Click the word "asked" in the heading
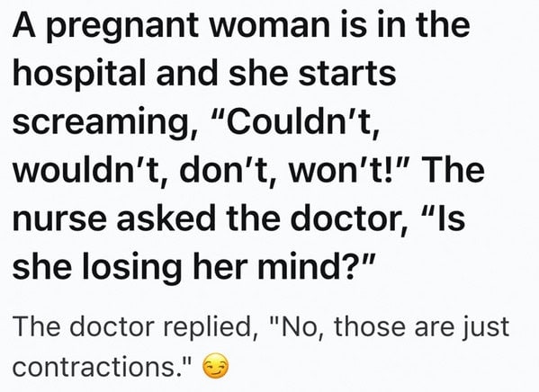539x392 pixels. tap(166, 218)
